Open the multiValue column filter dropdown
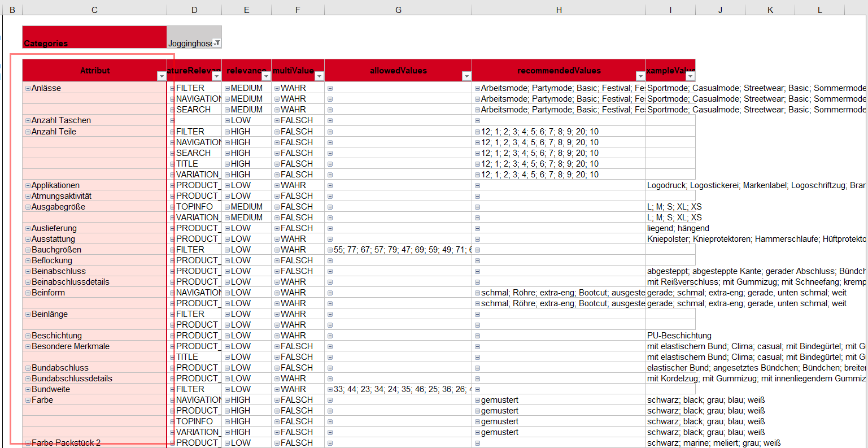 point(319,76)
